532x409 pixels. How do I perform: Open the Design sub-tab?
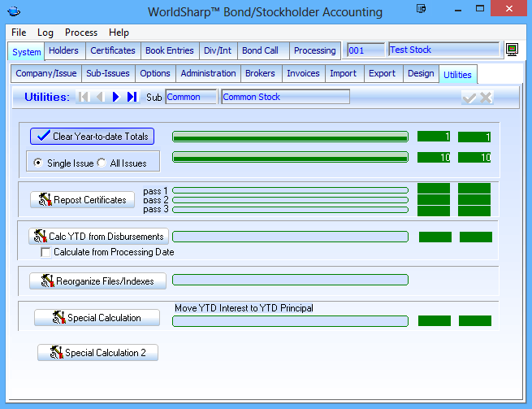click(x=421, y=73)
